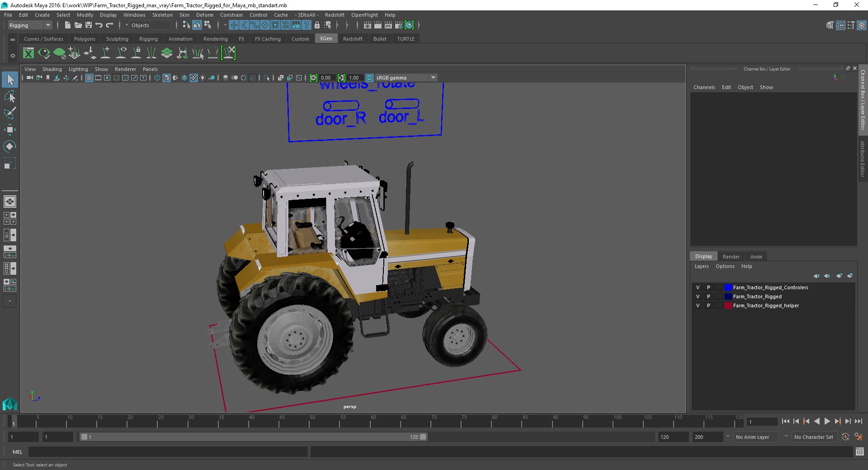
Task: Open the viewport Shading menu
Action: 52,69
